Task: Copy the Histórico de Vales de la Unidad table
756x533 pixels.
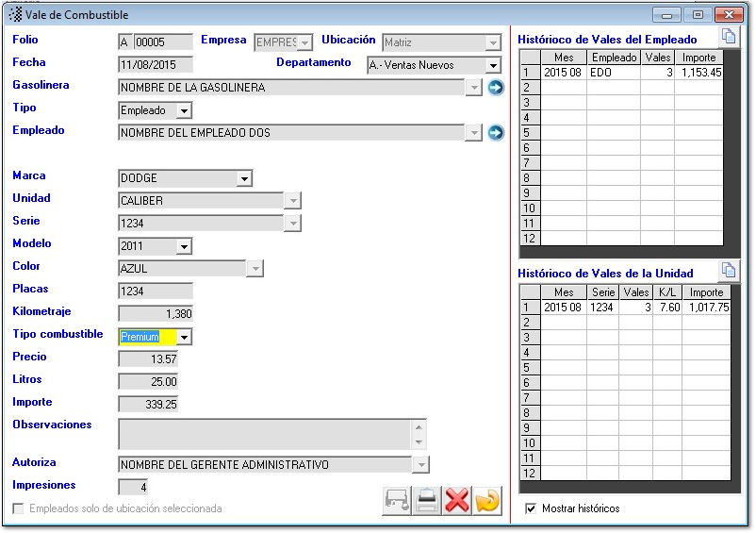Action: click(729, 271)
